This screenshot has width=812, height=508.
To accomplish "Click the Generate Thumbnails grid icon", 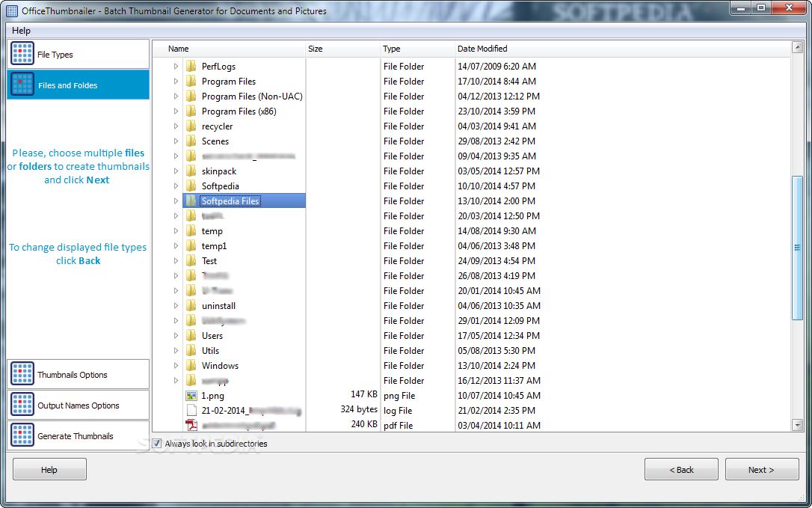I will (22, 435).
